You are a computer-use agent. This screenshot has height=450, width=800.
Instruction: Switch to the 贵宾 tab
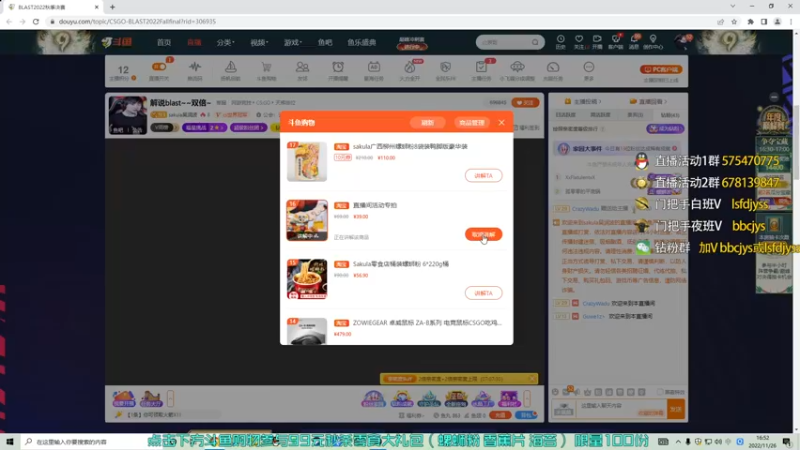tap(635, 115)
